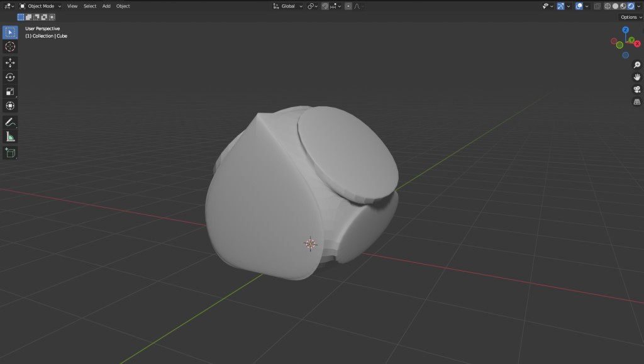
Task: Switch to rendered viewport shading
Action: point(630,6)
